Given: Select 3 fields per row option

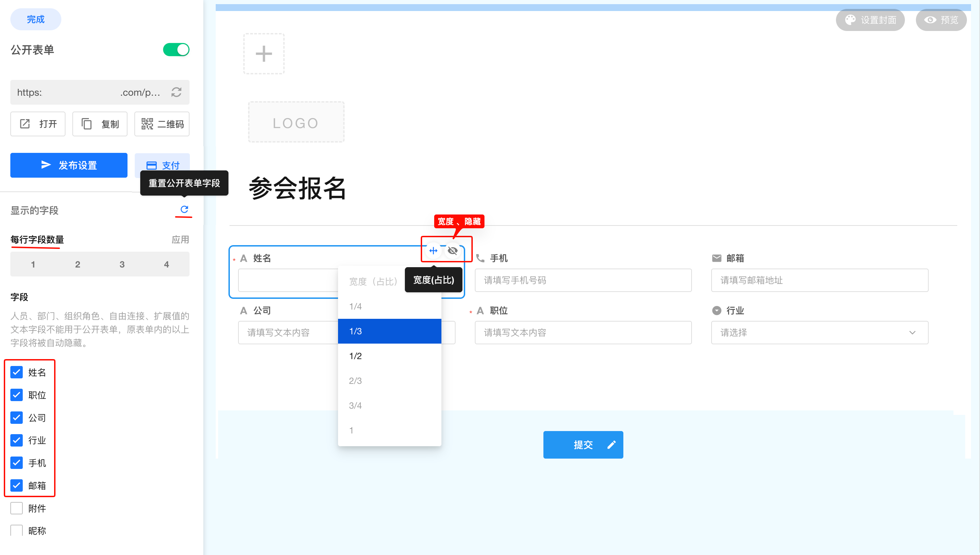Looking at the screenshot, I should 122,264.
